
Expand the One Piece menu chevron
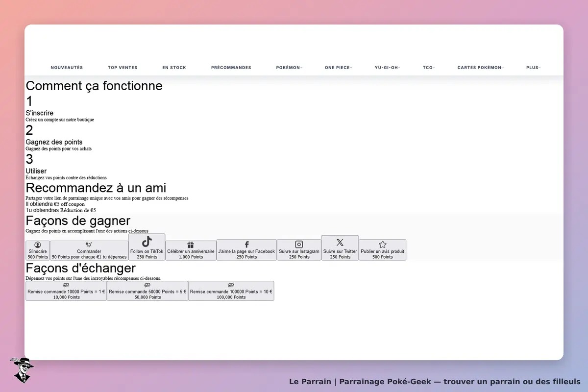coord(351,68)
